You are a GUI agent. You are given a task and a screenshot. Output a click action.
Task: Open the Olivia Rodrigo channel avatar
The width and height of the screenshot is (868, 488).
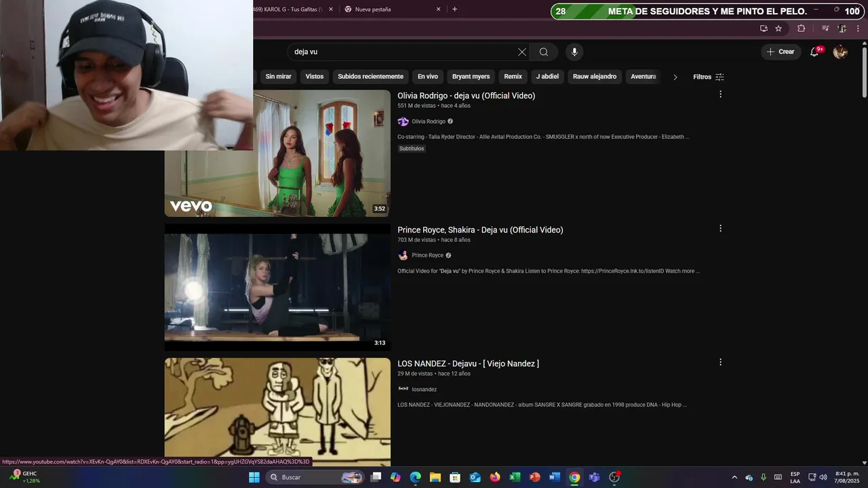click(403, 121)
